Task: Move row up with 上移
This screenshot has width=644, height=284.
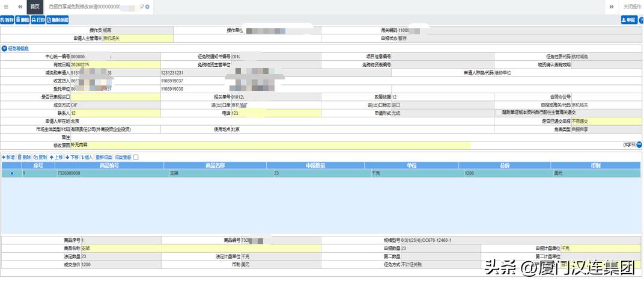Action: click(x=56, y=157)
